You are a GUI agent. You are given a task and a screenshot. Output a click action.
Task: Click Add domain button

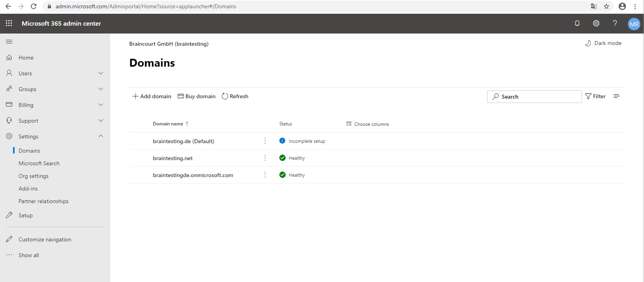152,96
